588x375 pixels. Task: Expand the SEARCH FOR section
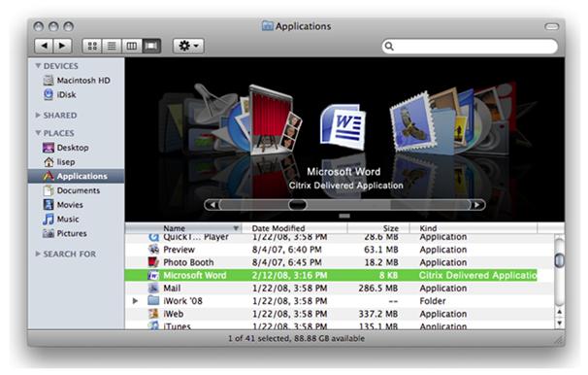(38, 254)
